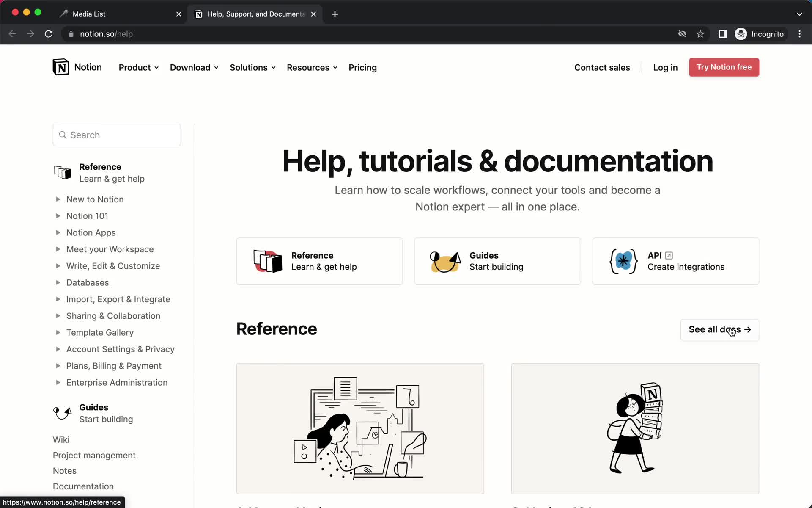The width and height of the screenshot is (812, 508).
Task: Close the Help, Support tab
Action: (x=313, y=14)
